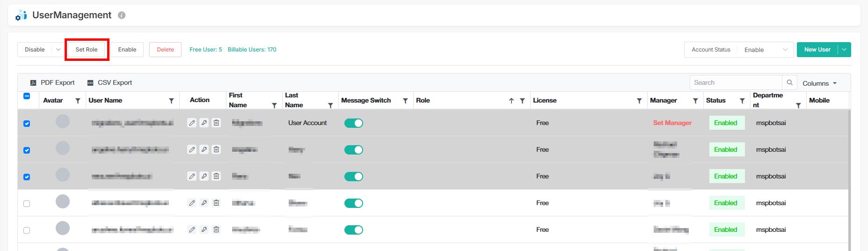
Task: Click the Set Manager link
Action: [672, 123]
